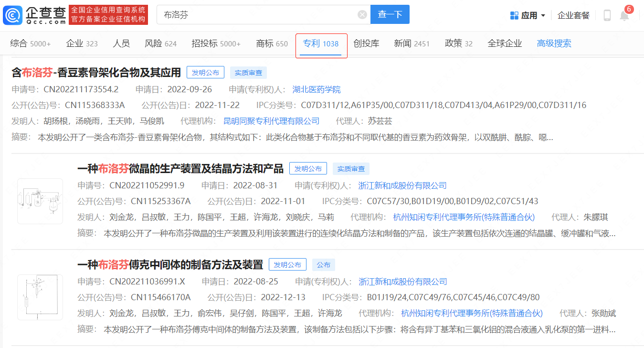This screenshot has height=348, width=644.
Task: Open the 高级搜索 advanced search link
Action: [x=554, y=43]
